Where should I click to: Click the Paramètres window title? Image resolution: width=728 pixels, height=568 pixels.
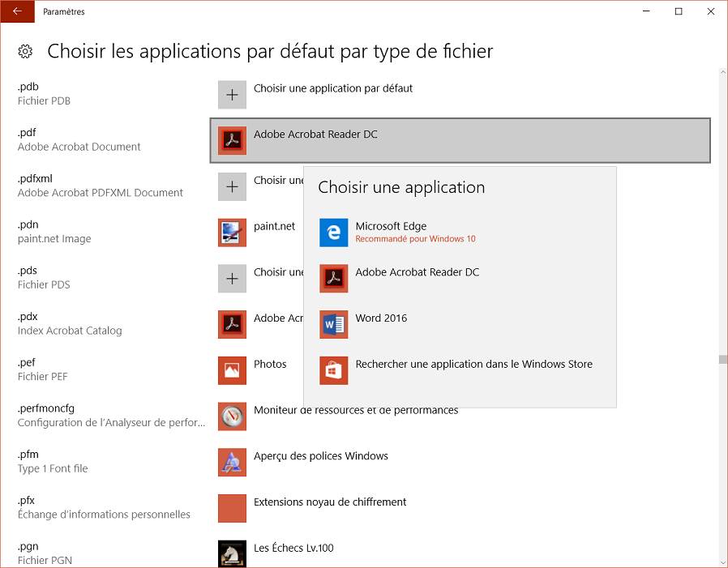[64, 11]
